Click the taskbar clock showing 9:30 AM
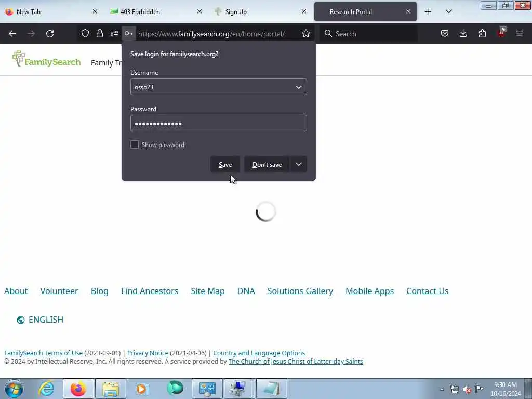This screenshot has height=399, width=532. (505, 389)
